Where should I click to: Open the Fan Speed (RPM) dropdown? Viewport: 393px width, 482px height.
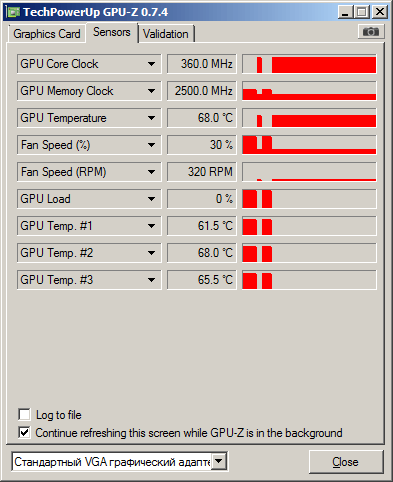[151, 172]
